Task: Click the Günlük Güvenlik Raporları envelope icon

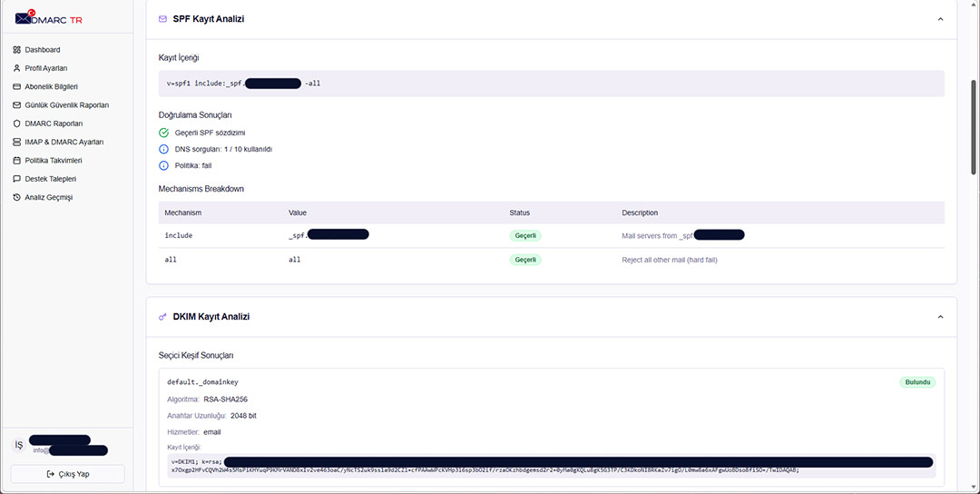Action: (17, 105)
